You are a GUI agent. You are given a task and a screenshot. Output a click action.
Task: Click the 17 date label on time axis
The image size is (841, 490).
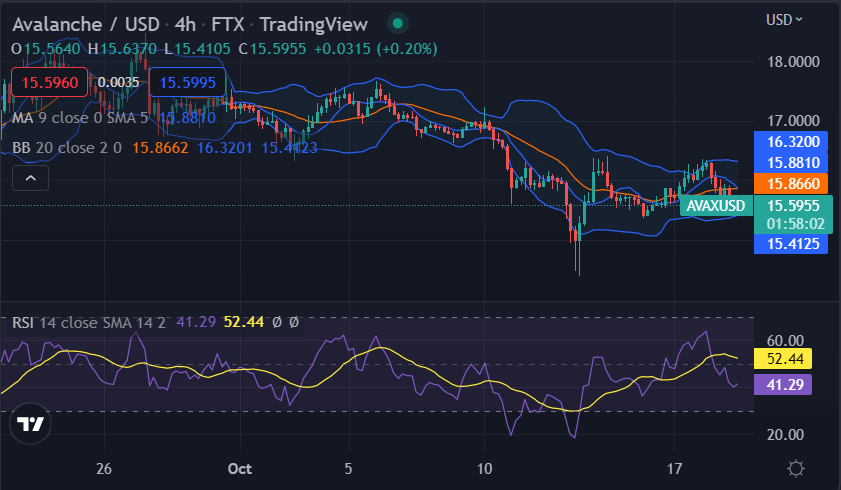[x=675, y=469]
